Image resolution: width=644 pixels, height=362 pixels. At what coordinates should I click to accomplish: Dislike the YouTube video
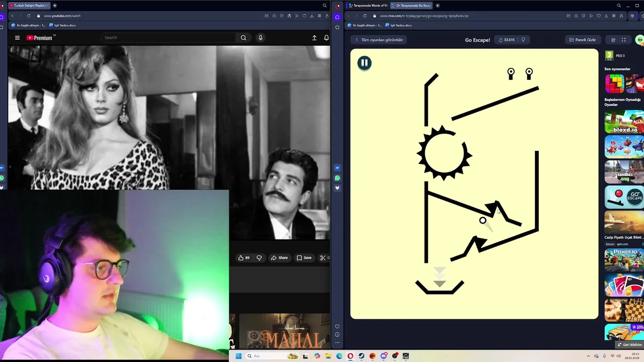pyautogui.click(x=259, y=258)
